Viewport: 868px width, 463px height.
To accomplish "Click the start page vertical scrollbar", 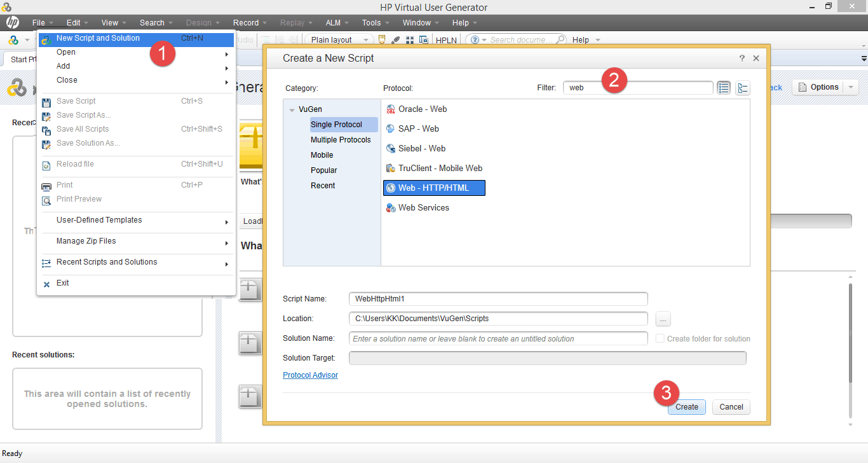I will 851,333.
